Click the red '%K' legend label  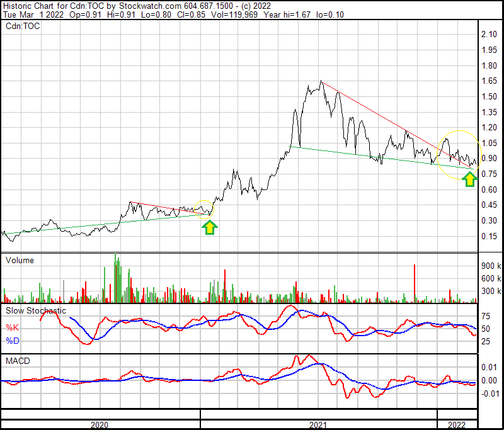pyautogui.click(x=12, y=328)
